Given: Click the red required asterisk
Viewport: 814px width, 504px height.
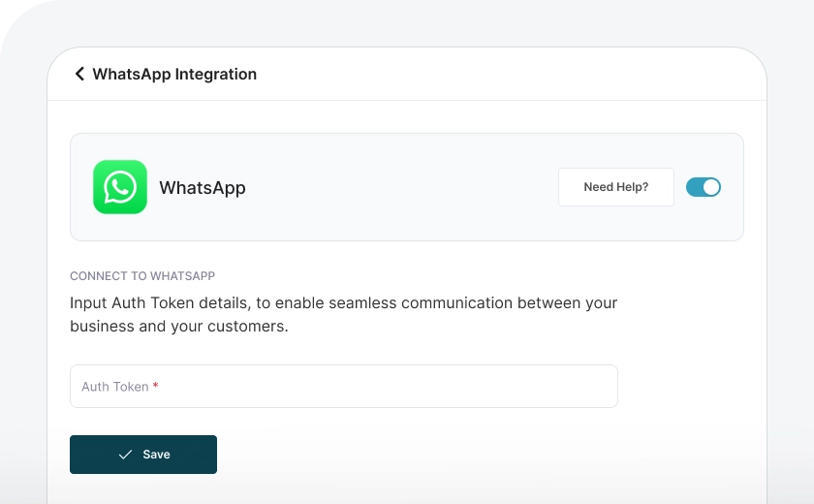Looking at the screenshot, I should click(x=155, y=386).
